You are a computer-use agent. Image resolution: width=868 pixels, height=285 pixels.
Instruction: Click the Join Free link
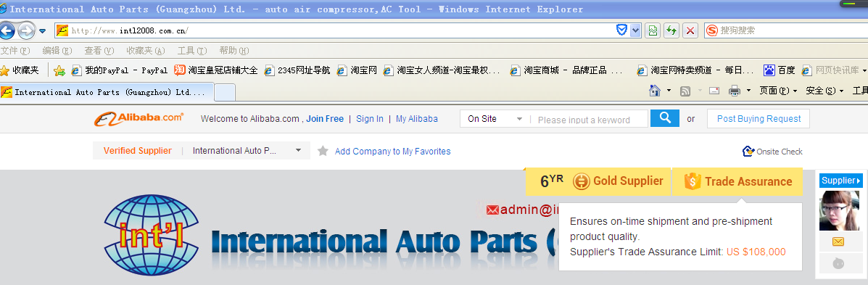(x=325, y=118)
